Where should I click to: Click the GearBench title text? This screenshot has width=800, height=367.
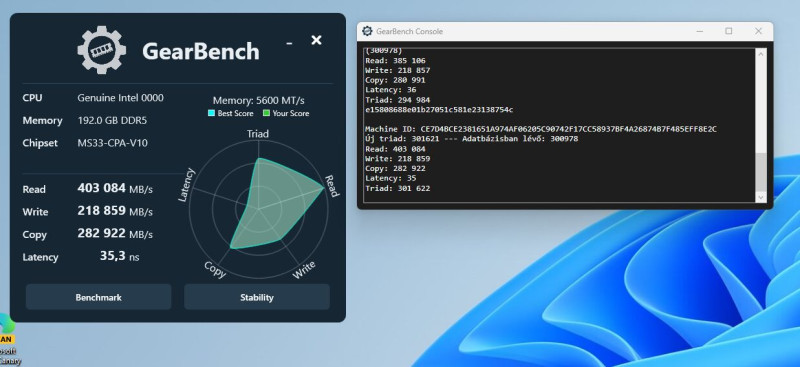coord(201,52)
